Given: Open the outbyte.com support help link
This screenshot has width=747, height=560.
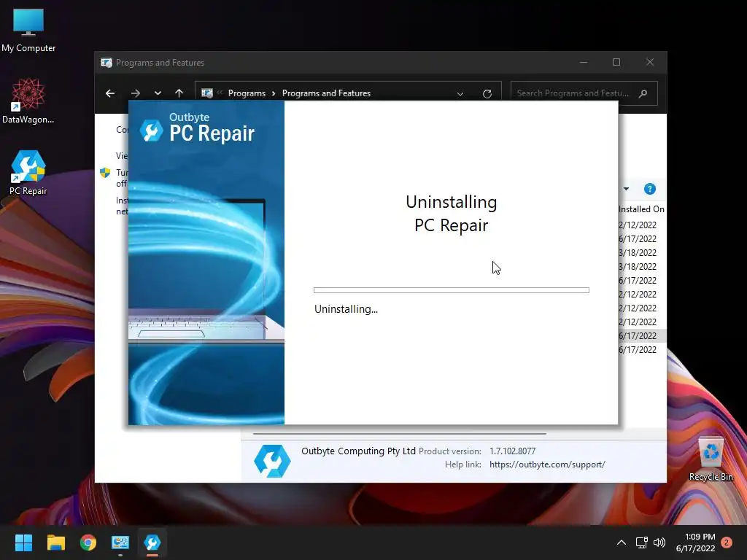Looking at the screenshot, I should [x=547, y=464].
